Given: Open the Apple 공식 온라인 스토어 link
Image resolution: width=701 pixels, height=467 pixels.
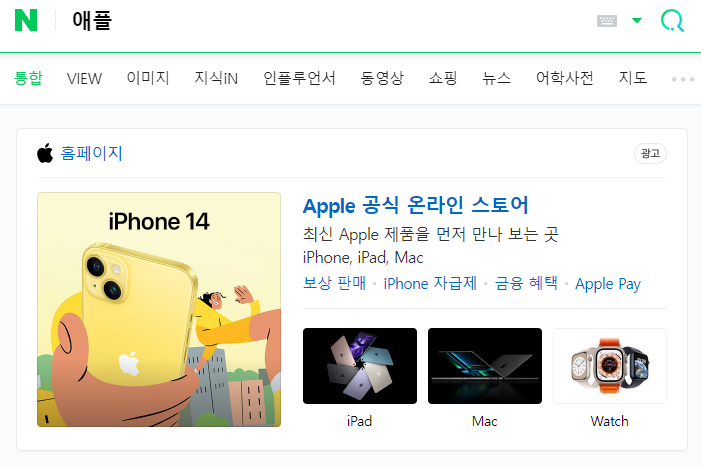Looking at the screenshot, I should (x=415, y=206).
